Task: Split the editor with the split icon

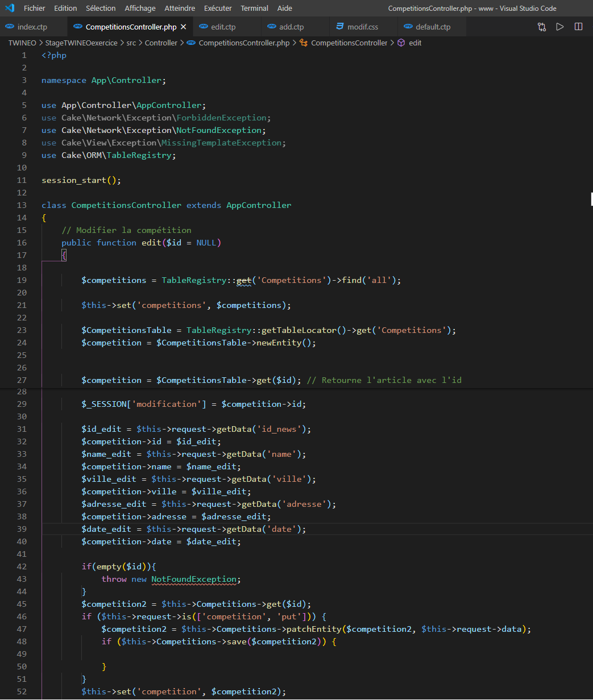Action: pos(578,27)
